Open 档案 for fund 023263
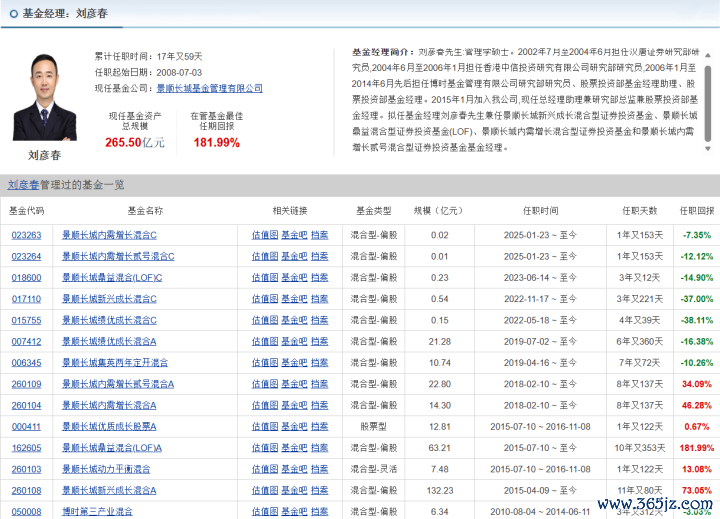 tap(320, 235)
